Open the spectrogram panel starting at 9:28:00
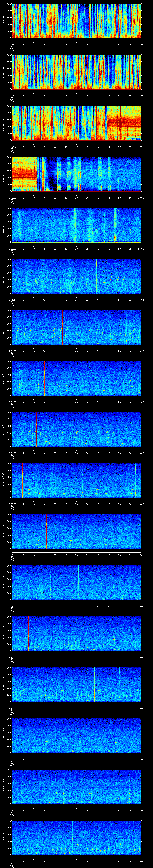The image size is (153, 868). click(x=77, y=633)
